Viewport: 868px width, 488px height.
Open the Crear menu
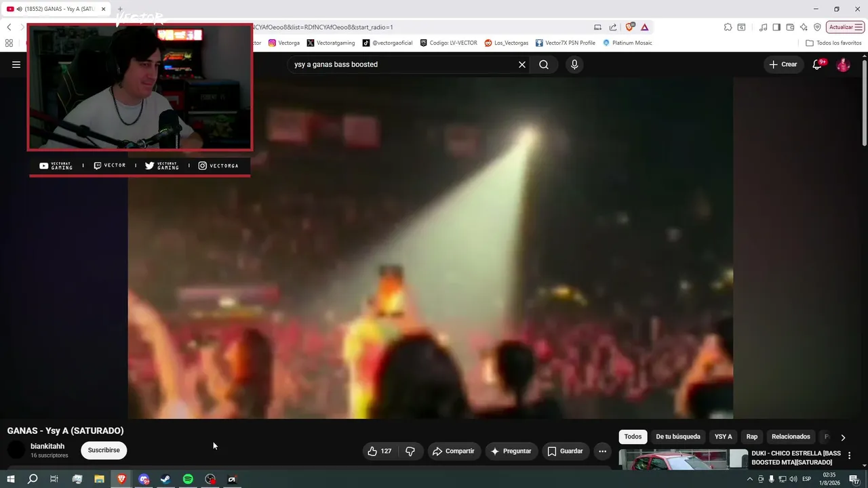click(x=783, y=64)
